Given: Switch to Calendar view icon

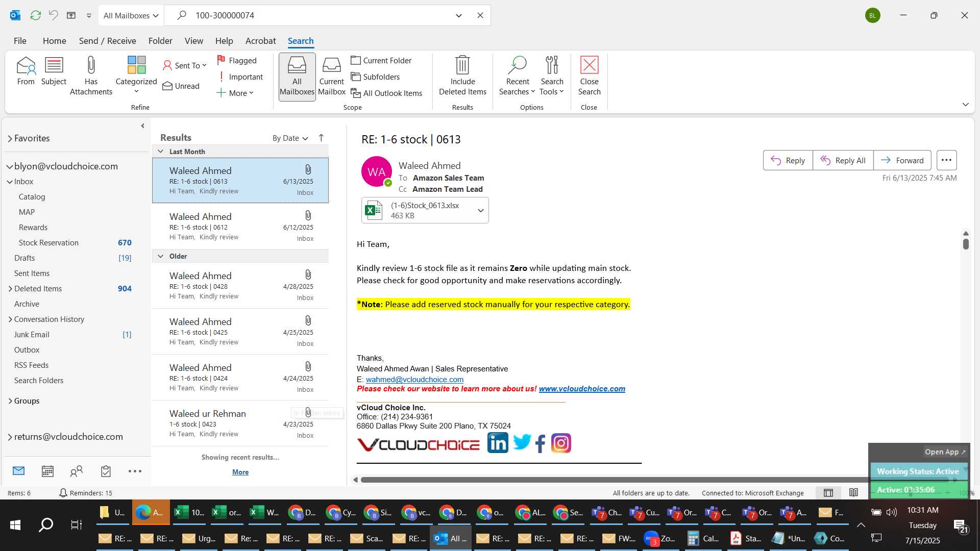Looking at the screenshot, I should coord(47,471).
